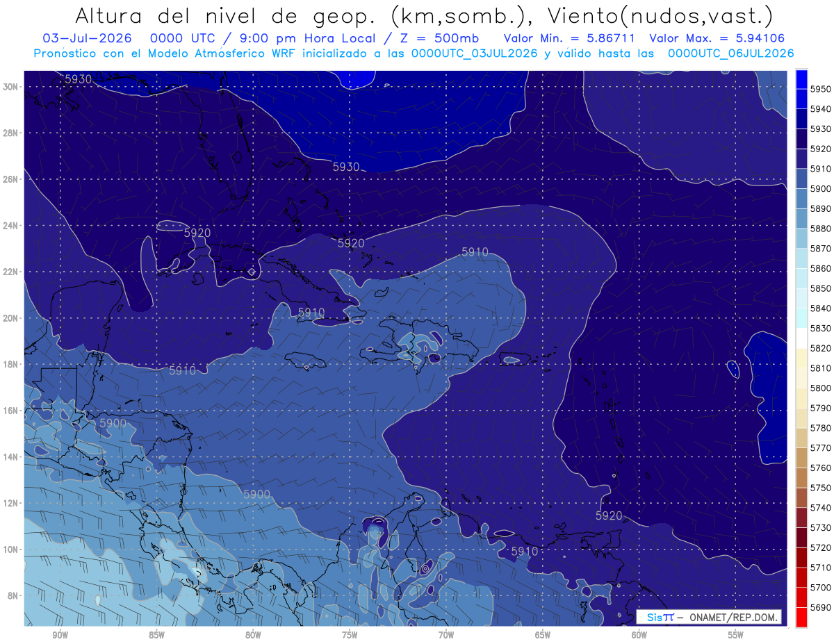Image resolution: width=834 pixels, height=644 pixels.
Task: Click the '75W' longitude axis label
Action: click(x=350, y=636)
